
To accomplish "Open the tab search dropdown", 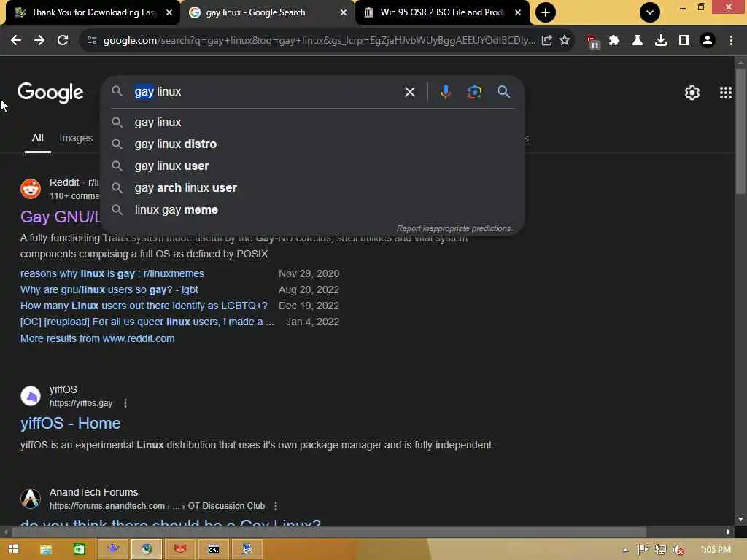I will (650, 12).
